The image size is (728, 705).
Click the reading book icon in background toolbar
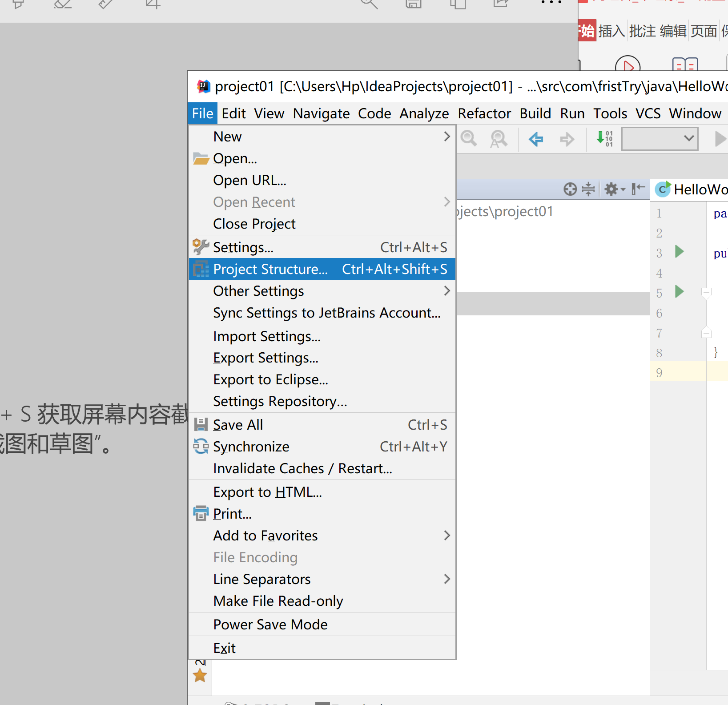[x=685, y=65]
